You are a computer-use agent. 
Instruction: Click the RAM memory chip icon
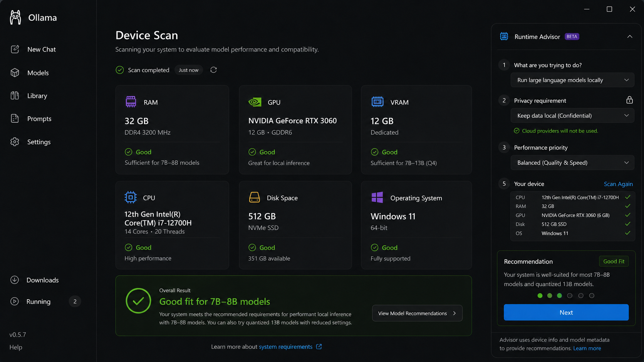(131, 102)
